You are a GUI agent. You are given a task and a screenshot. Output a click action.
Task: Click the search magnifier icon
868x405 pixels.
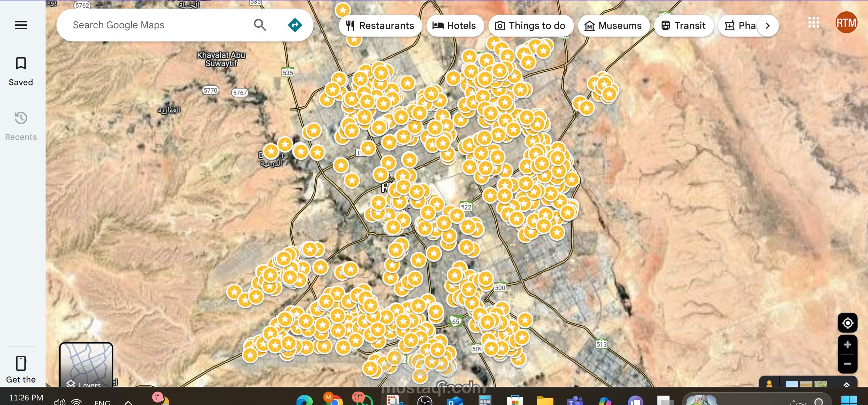tap(260, 25)
